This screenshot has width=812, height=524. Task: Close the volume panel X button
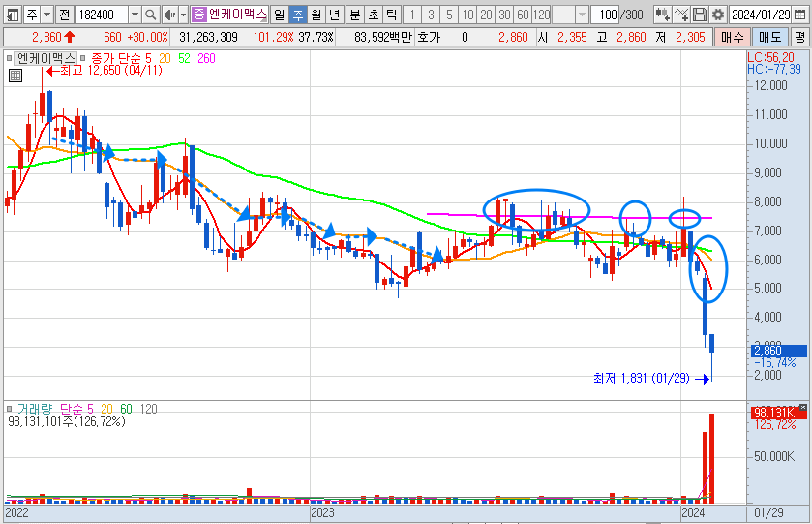click(803, 407)
